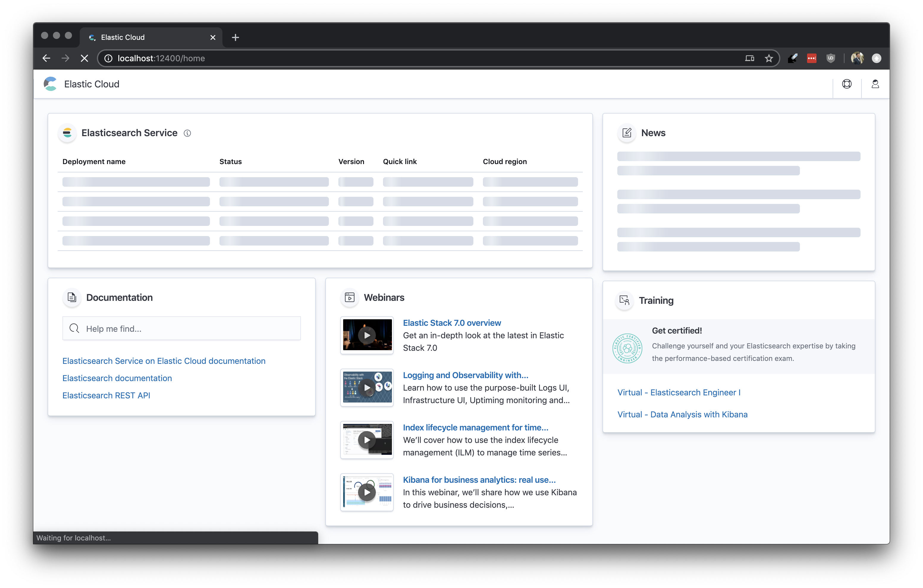Bookmark the page using the star icon

coord(769,58)
